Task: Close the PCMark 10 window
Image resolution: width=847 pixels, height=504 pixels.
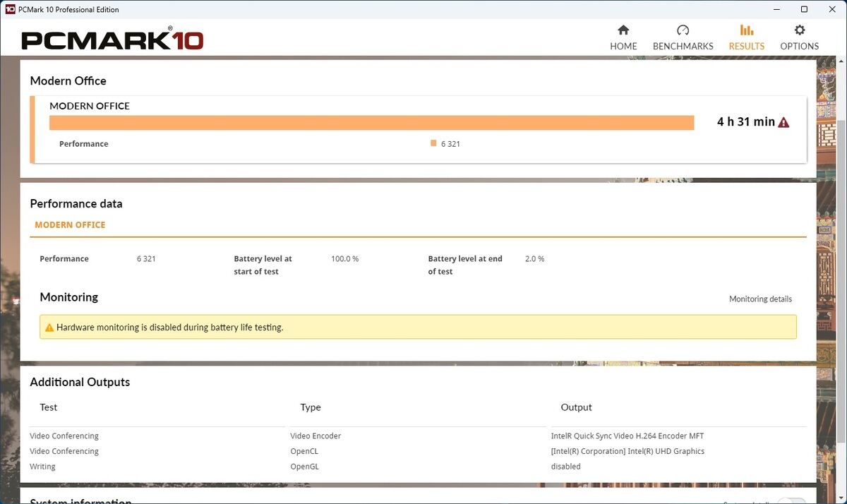Action: [833, 9]
